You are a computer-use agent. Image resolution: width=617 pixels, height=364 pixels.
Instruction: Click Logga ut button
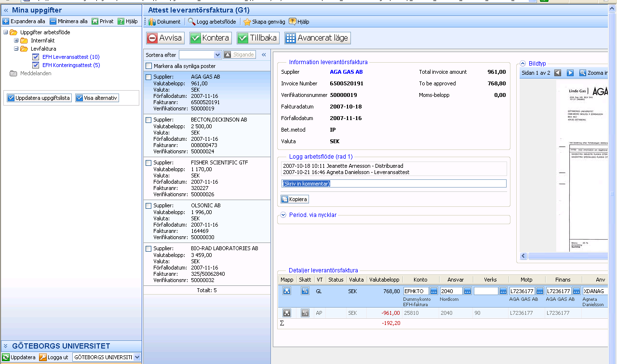coord(54,357)
